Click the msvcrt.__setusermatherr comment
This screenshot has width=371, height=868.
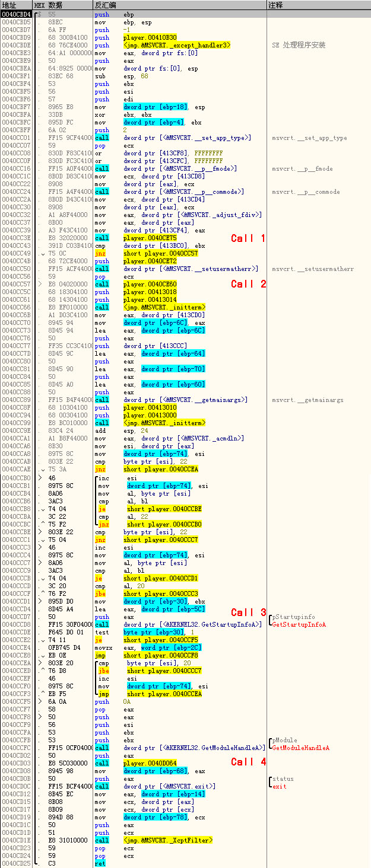click(313, 269)
